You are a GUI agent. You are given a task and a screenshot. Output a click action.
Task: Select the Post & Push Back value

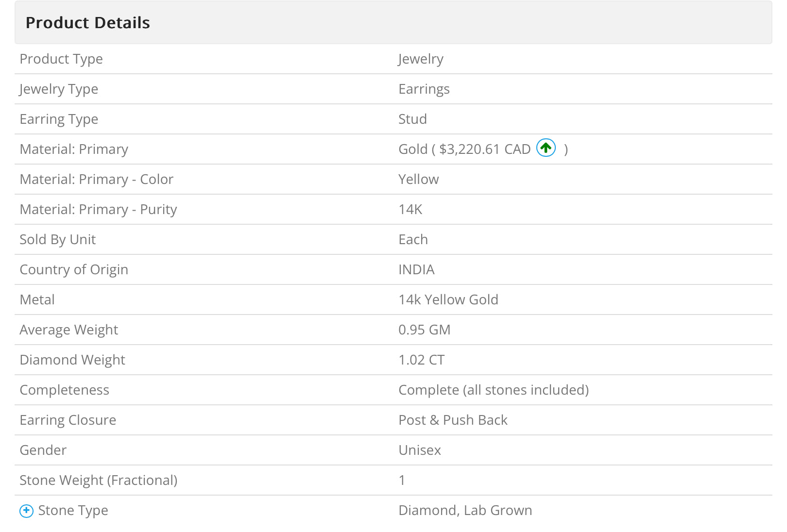[453, 420]
